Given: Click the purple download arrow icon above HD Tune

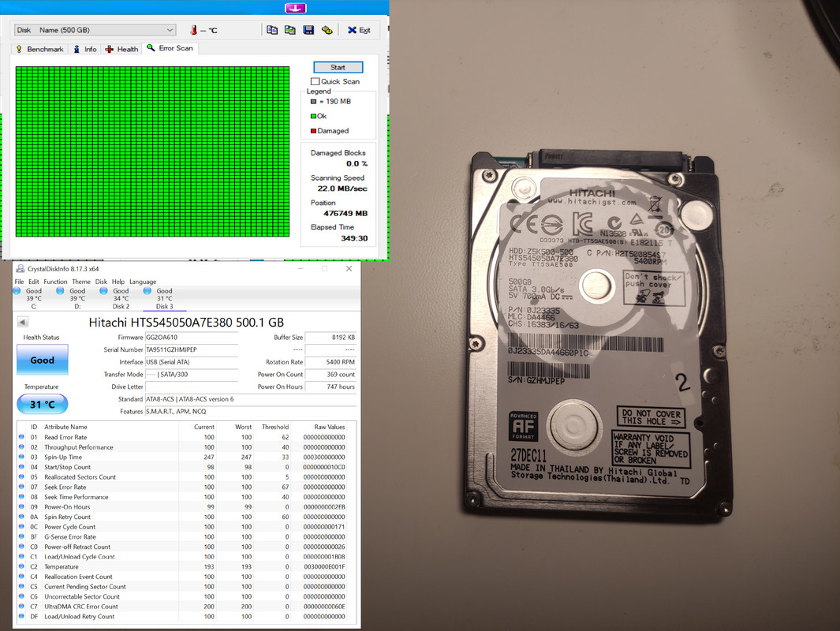Looking at the screenshot, I should pyautogui.click(x=295, y=8).
